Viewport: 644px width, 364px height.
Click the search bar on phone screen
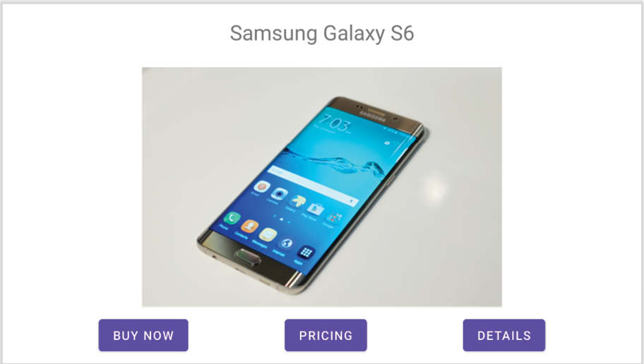pos(313,185)
